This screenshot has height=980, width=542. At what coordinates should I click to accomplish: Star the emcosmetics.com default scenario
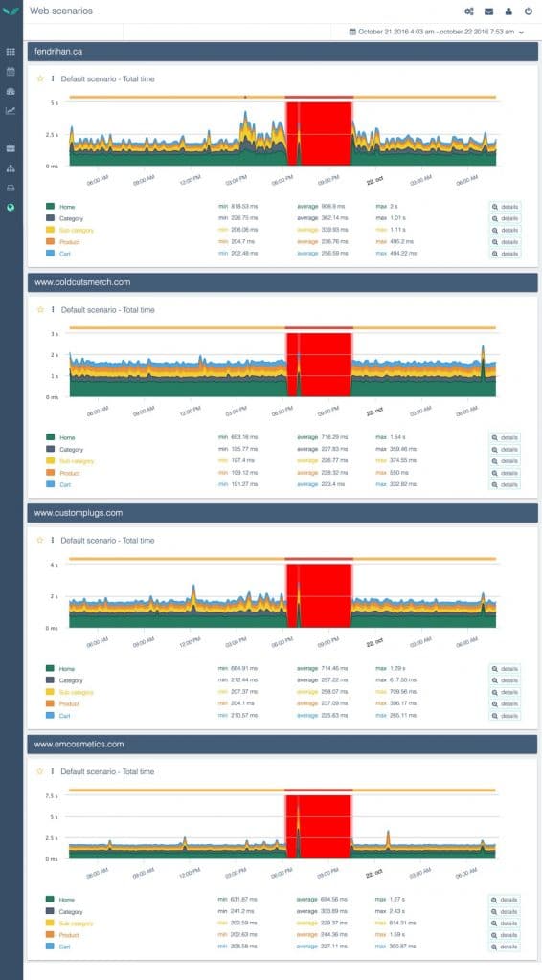(40, 771)
